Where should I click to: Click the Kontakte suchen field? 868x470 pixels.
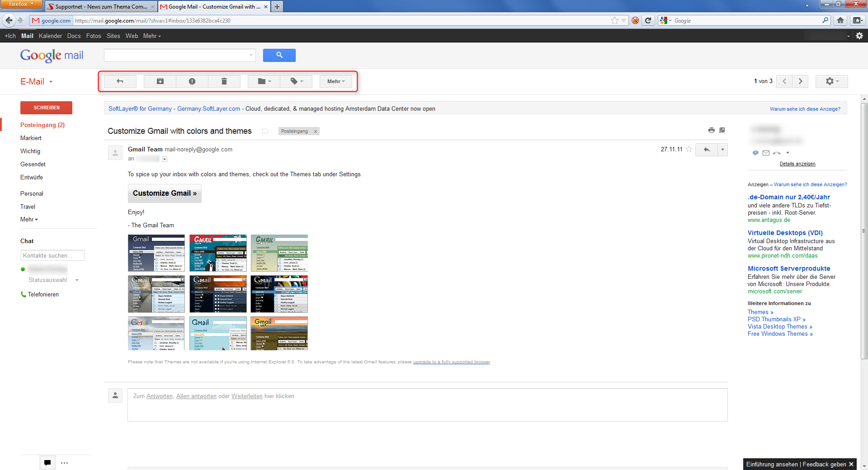point(52,255)
